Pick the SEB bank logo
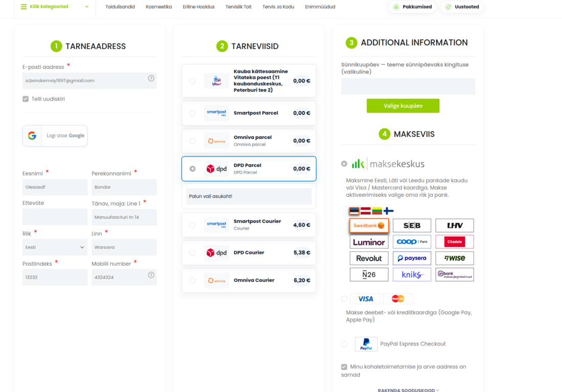 pos(412,225)
